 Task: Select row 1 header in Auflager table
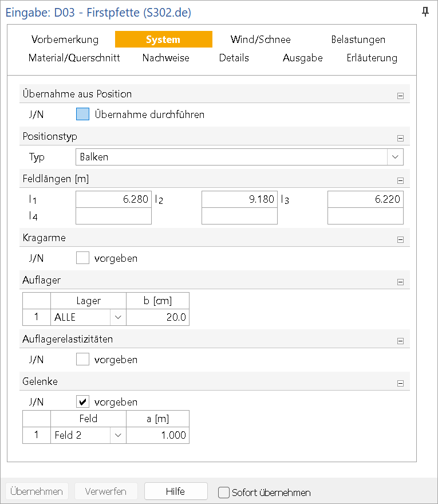point(37,317)
